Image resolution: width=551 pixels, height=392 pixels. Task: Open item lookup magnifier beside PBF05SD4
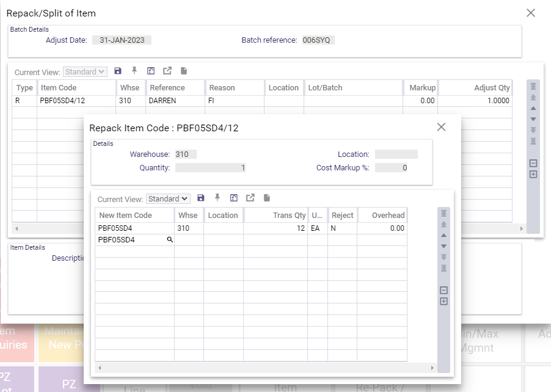pos(170,239)
